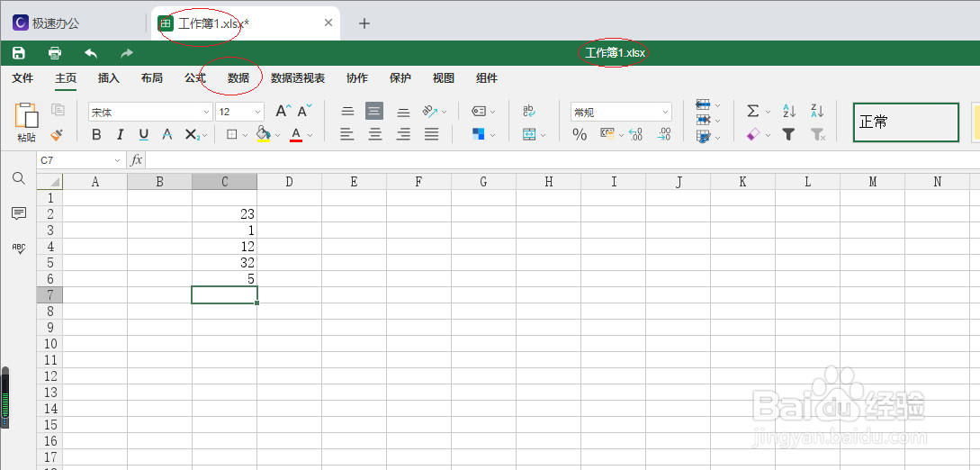This screenshot has height=470, width=980.
Task: Open the Comments panel icon in sidebar
Action: [19, 213]
